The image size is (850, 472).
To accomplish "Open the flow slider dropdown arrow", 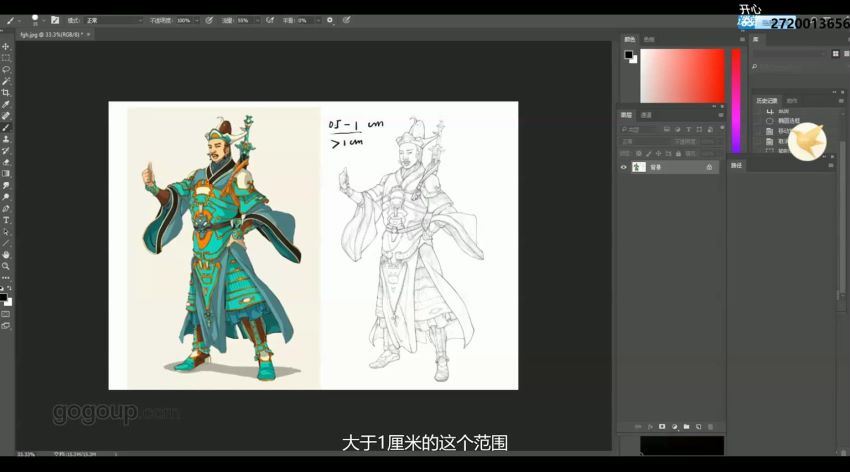I will click(x=257, y=21).
